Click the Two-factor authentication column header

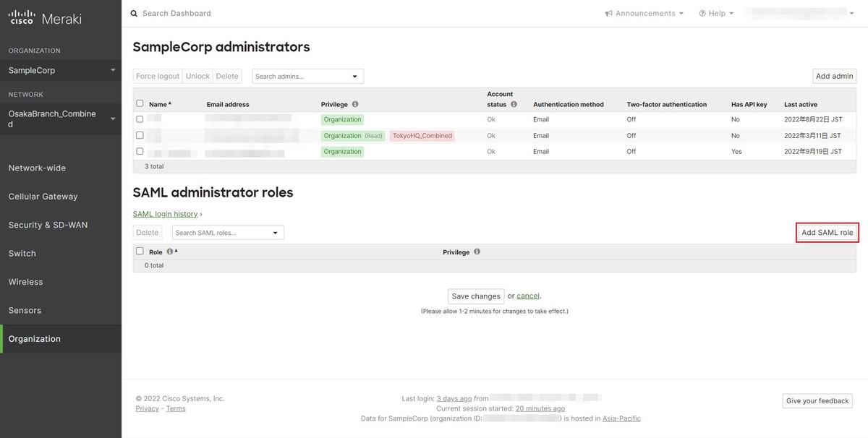pyautogui.click(x=667, y=104)
